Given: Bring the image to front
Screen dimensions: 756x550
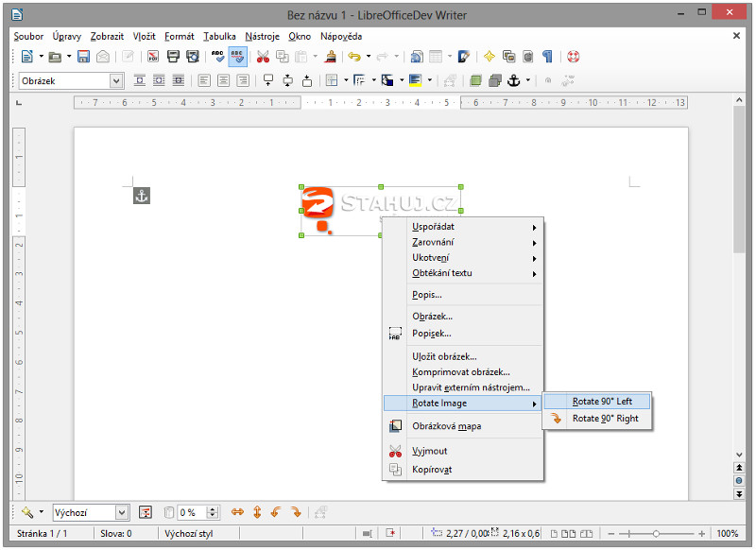Looking at the screenshot, I should tap(476, 81).
